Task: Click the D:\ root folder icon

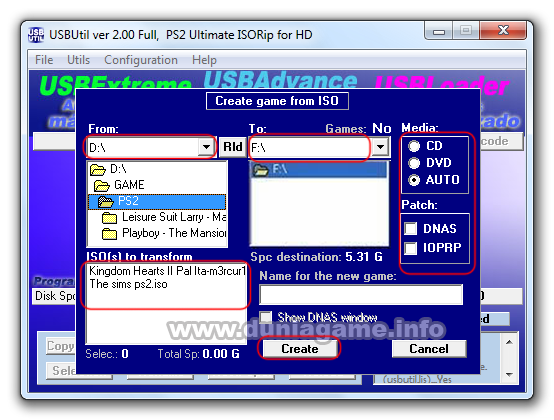Action: click(x=98, y=170)
